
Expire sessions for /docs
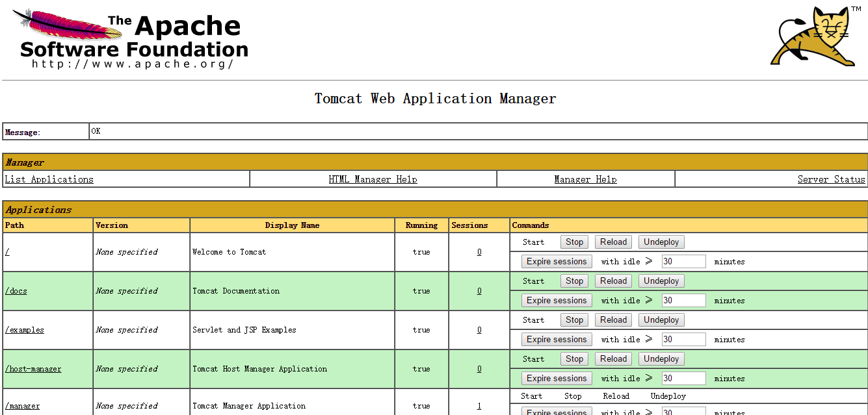point(557,301)
